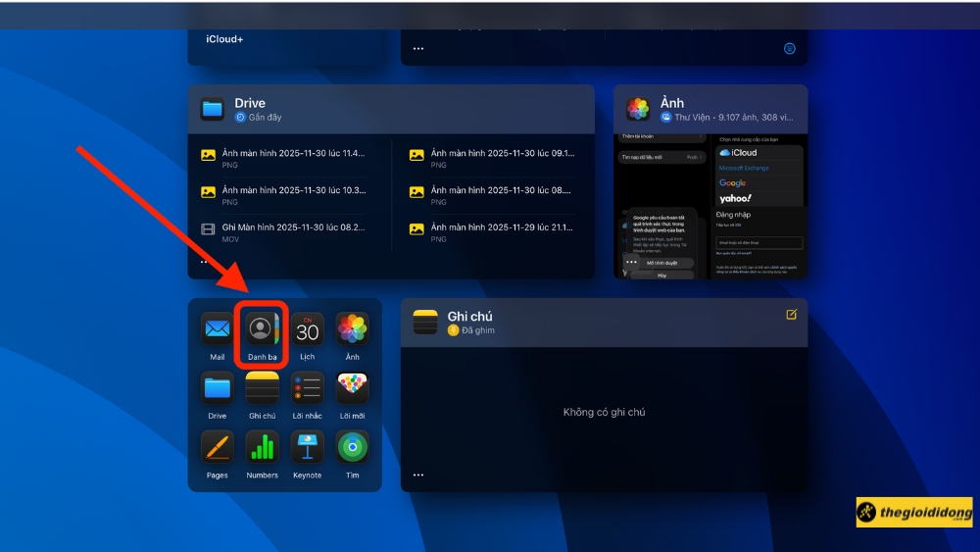Open the Tìm (Find) app icon
The image size is (980, 552).
(x=353, y=447)
